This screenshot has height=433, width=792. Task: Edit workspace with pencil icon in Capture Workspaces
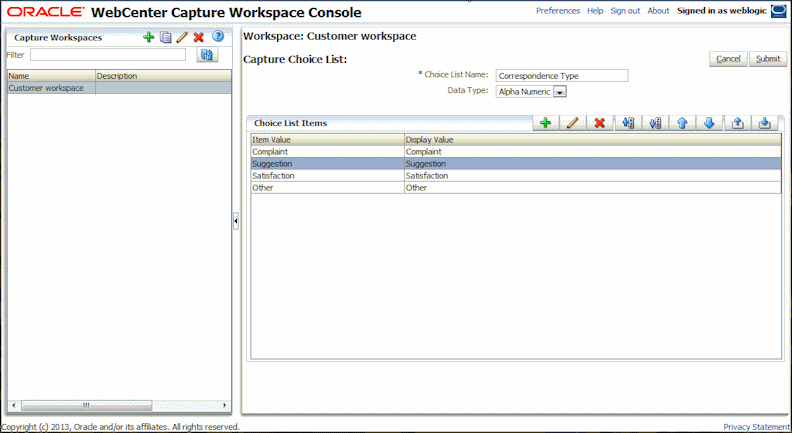tap(182, 37)
